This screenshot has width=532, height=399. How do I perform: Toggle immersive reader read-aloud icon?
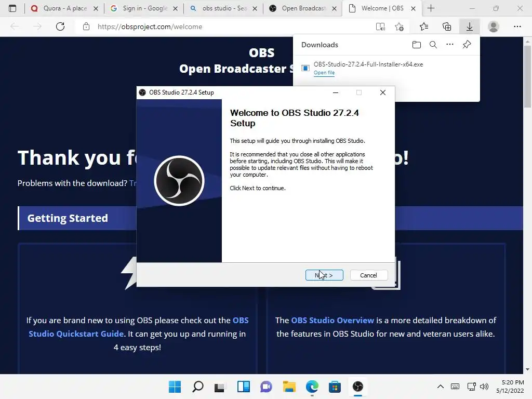tap(380, 26)
